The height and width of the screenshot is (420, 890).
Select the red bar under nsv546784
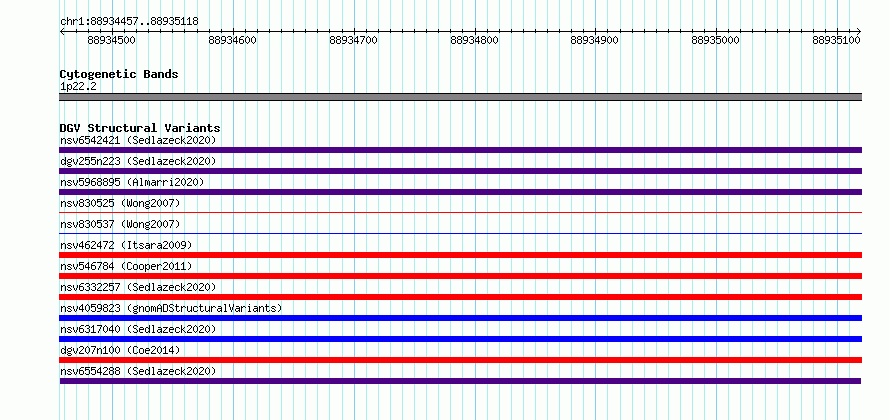point(461,276)
